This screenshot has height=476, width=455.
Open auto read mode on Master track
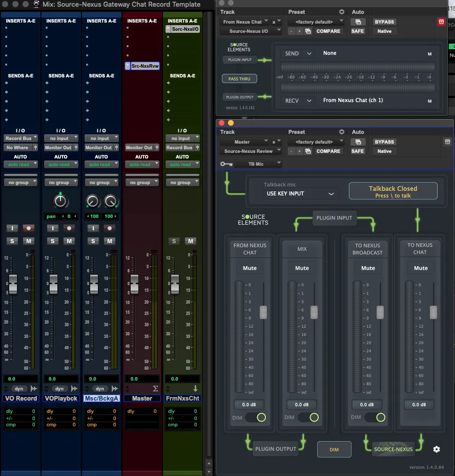142,165
